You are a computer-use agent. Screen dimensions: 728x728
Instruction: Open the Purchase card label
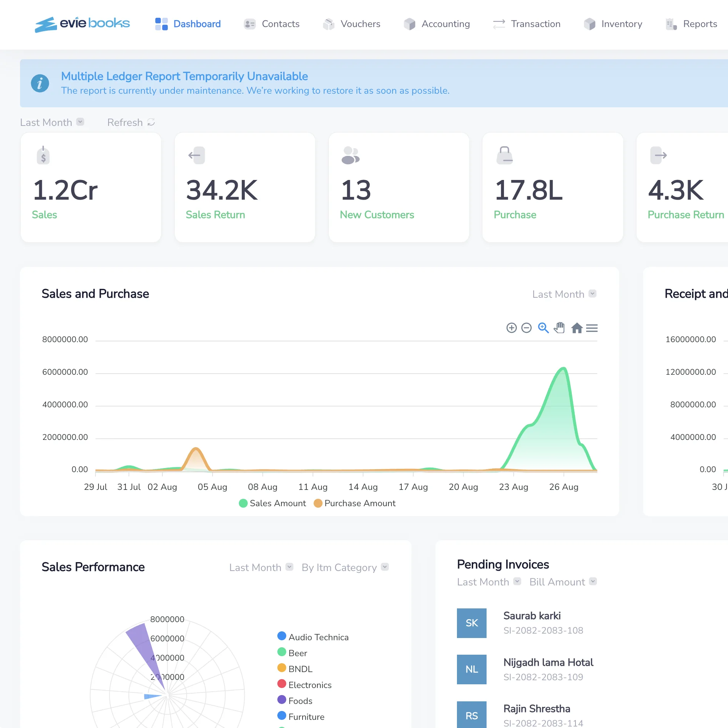click(x=515, y=215)
